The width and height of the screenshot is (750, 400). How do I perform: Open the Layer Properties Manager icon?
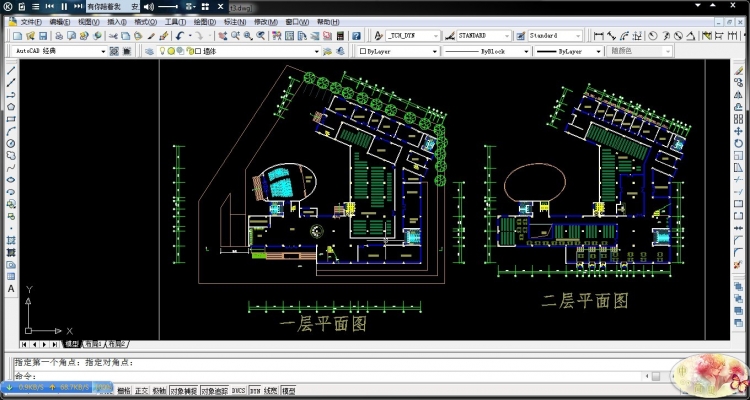coord(149,51)
